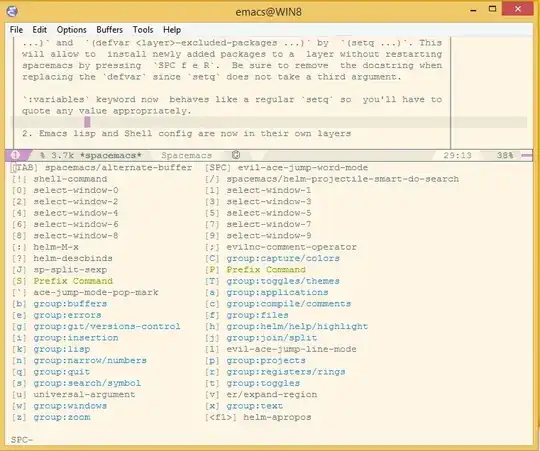
Task: Click the group:search/symbol entry
Action: (x=87, y=384)
